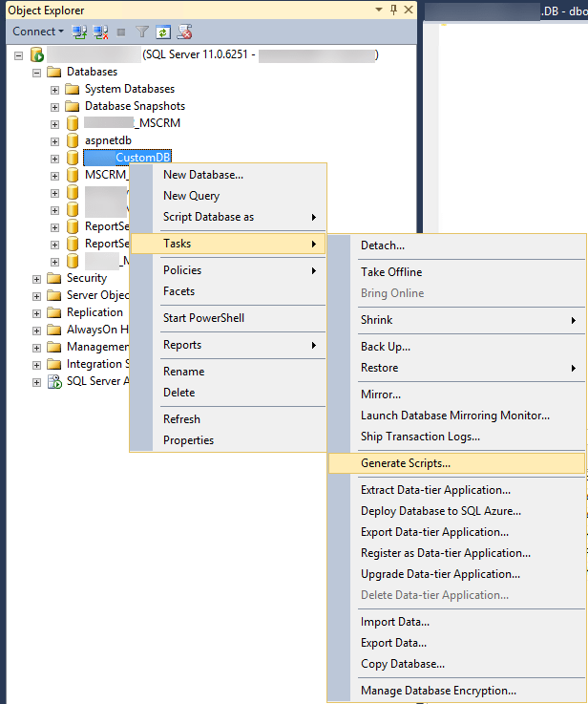Select the Replication folder icon
588x704 pixels.
click(x=54, y=312)
